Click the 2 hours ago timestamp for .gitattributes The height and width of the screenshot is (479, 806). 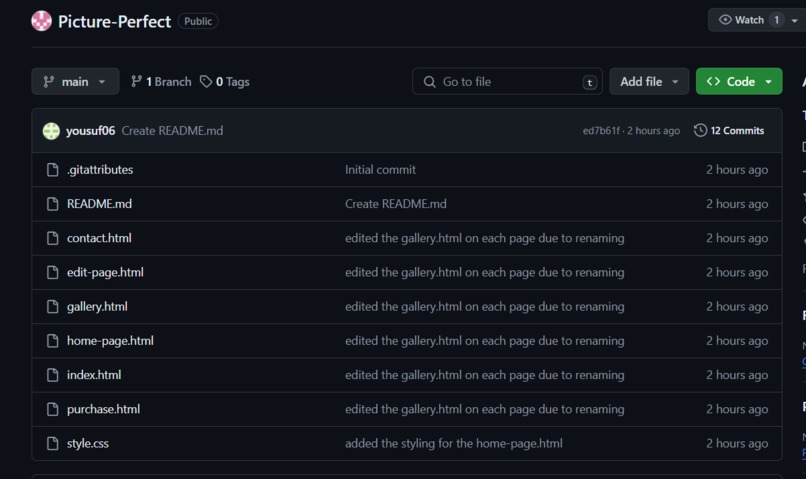[737, 170]
